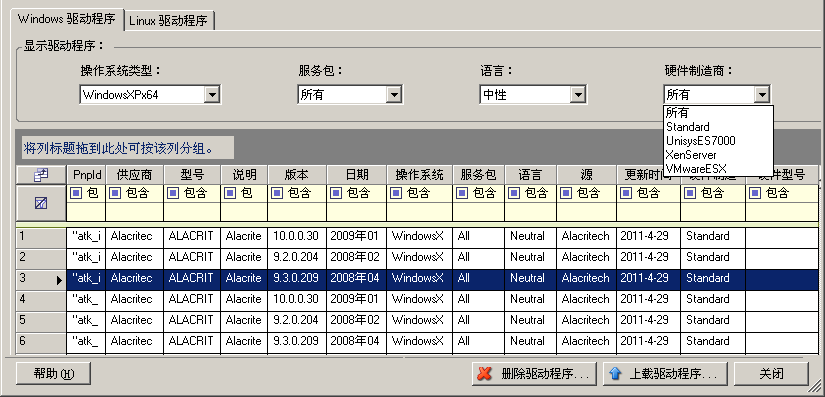Open 供应商 column filter condition icon
This screenshot has height=397, width=825.
(x=115, y=193)
